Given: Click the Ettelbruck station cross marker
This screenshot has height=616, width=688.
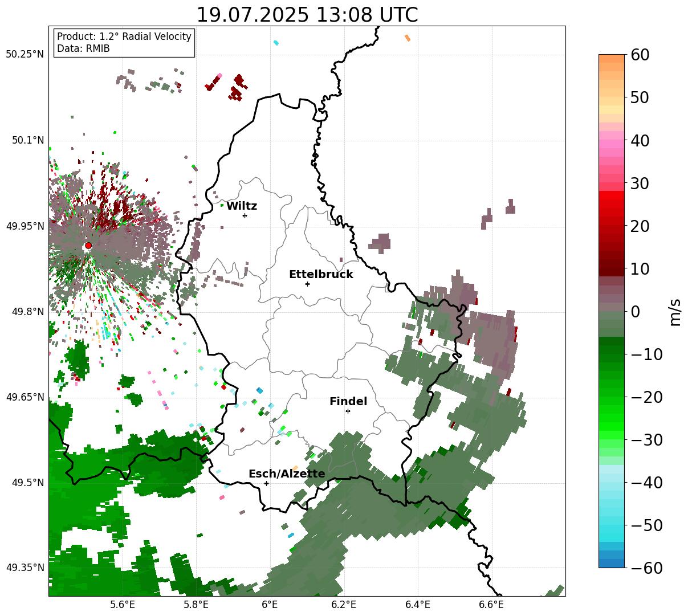Looking at the screenshot, I should tap(308, 284).
